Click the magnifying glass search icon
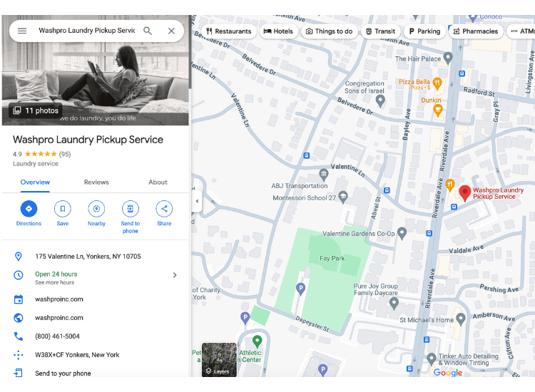535x392 pixels. click(x=148, y=31)
